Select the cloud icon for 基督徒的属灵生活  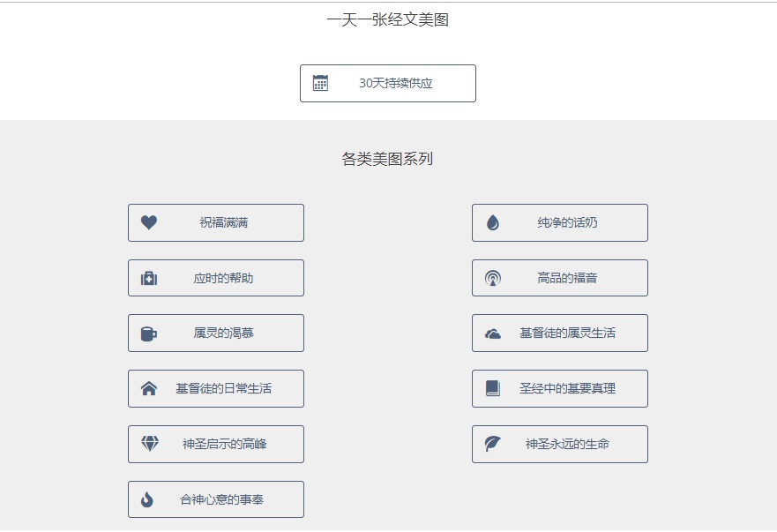coord(493,333)
